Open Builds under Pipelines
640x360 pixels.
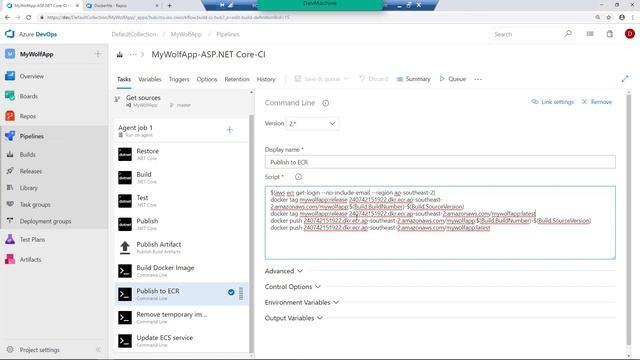point(27,155)
